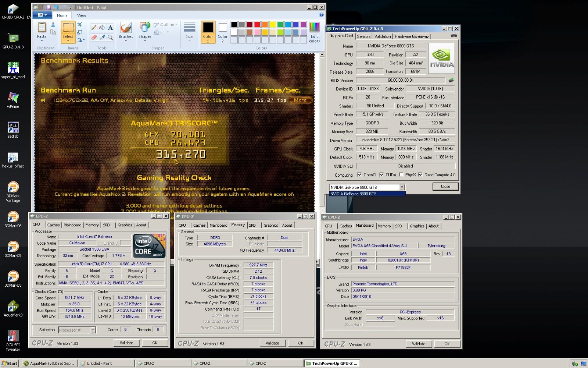Click Paint canvas vertical scrollbar up arrow
This screenshot has width=588, height=368.
point(322,54)
